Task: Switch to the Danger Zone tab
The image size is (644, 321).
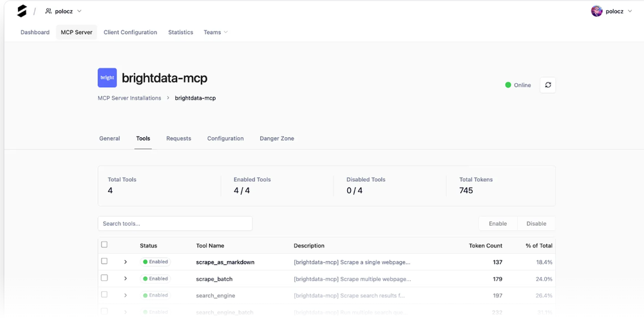Action: (x=277, y=139)
